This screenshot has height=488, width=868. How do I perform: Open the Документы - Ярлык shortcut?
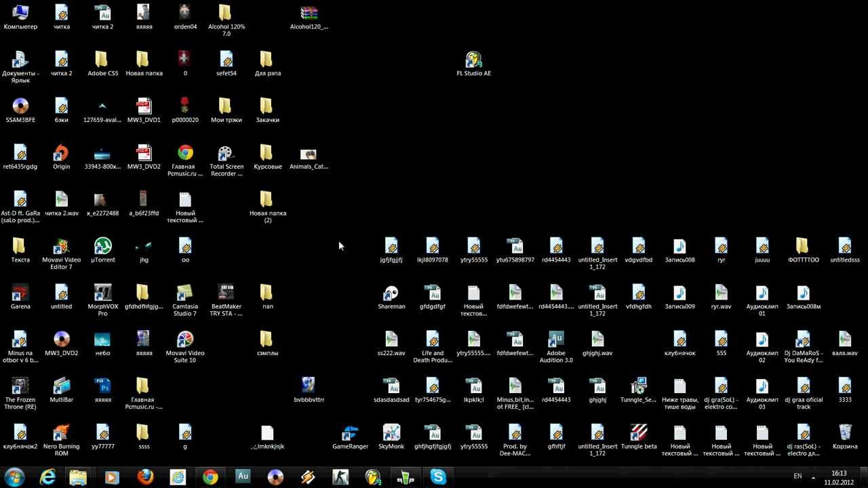click(x=20, y=67)
